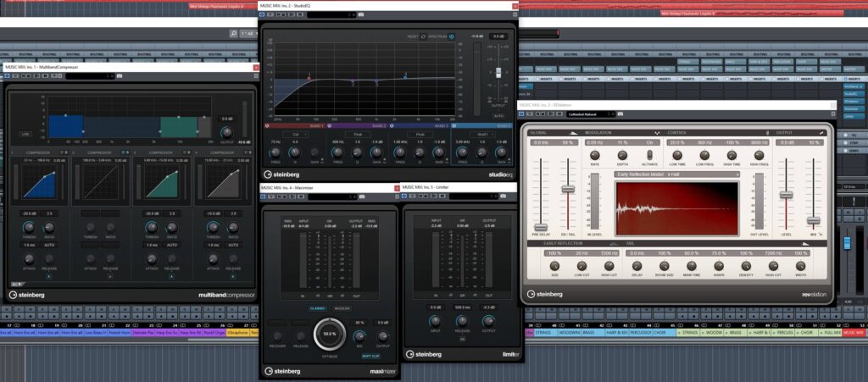Open the search magnifier in the mixer toolbar
Viewport: 868px width, 382px height.
click(x=234, y=34)
